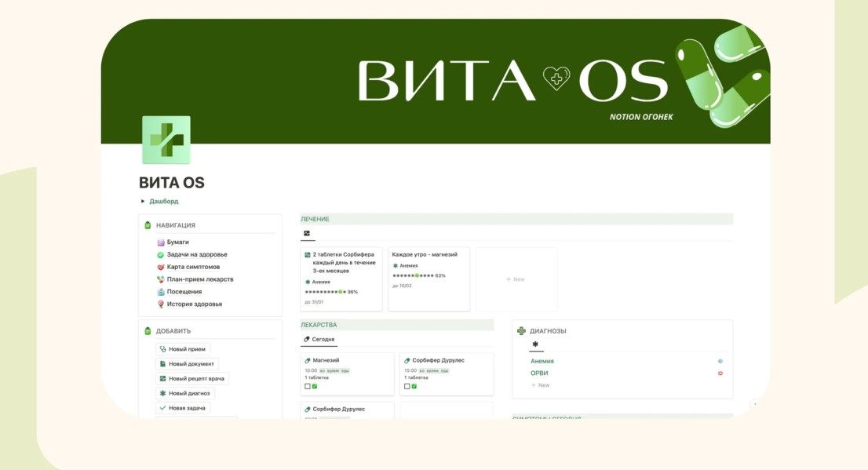
Task: Click the План-прием лекарств pills icon
Action: tap(161, 279)
